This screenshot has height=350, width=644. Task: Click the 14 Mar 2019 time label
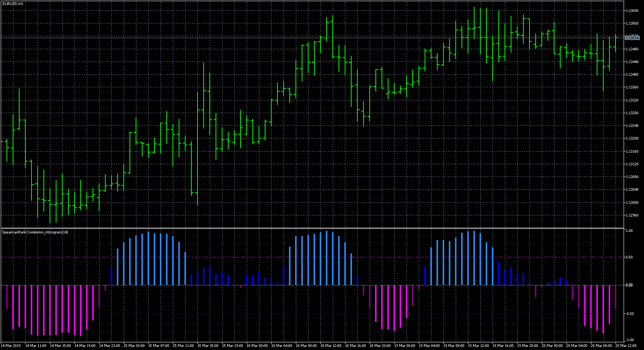tap(11, 346)
